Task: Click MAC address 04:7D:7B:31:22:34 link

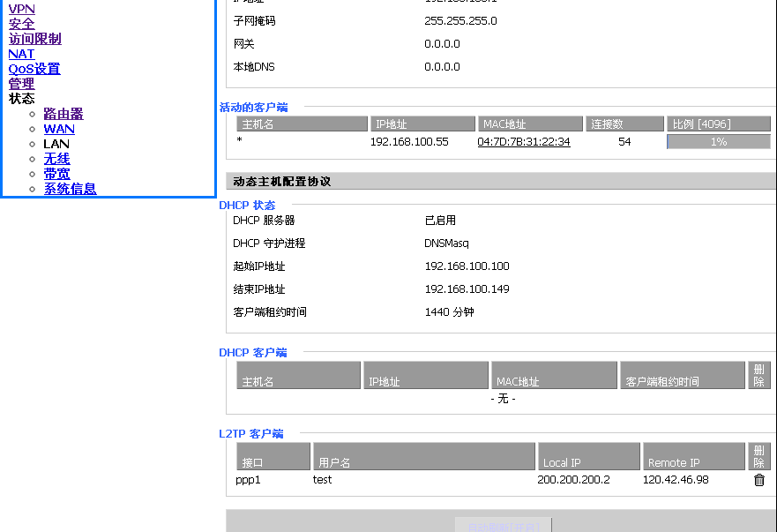Action: coord(523,142)
